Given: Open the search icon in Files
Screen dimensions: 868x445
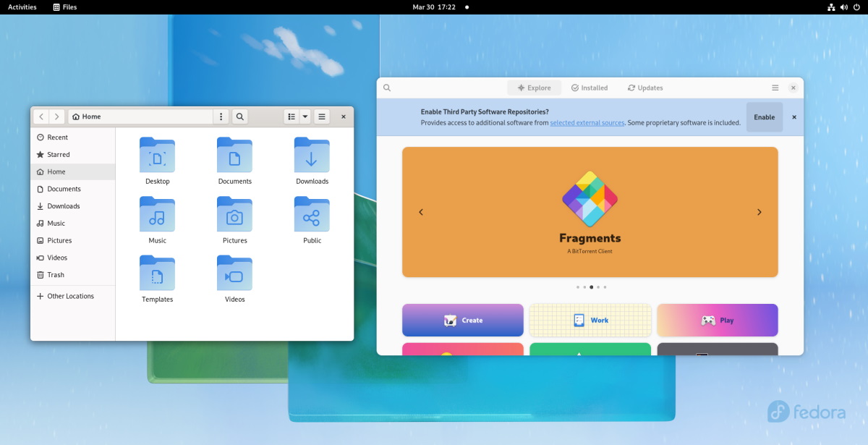Looking at the screenshot, I should coord(239,116).
